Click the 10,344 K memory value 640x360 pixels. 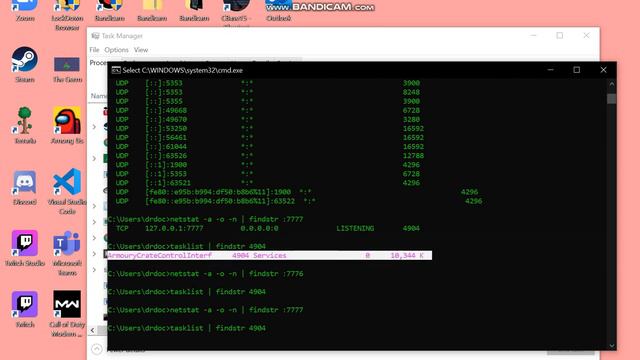pyautogui.click(x=407, y=256)
